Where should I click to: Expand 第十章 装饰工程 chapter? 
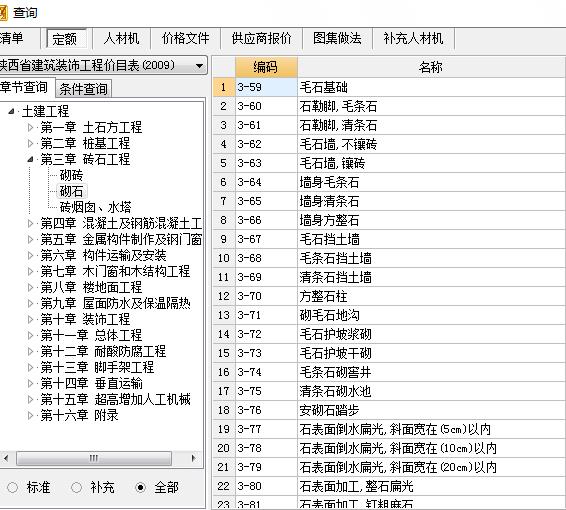(x=31, y=319)
